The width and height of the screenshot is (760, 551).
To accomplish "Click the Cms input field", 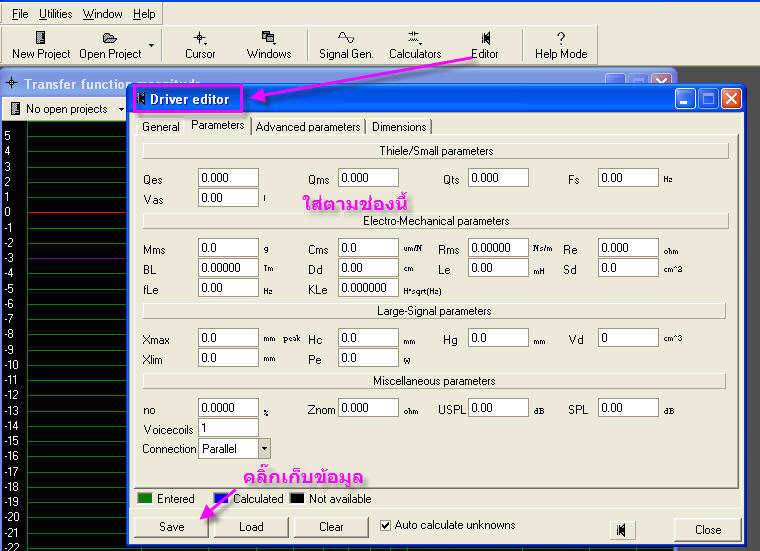I will click(x=368, y=248).
